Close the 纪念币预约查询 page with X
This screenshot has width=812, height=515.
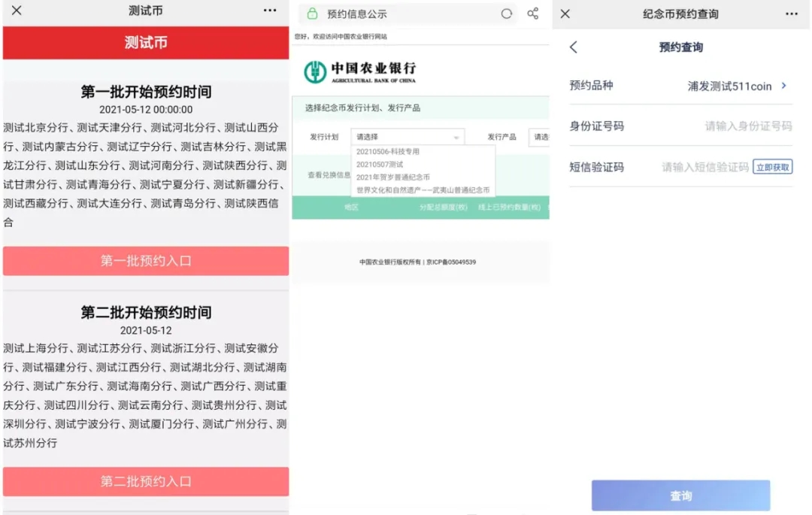click(x=565, y=14)
